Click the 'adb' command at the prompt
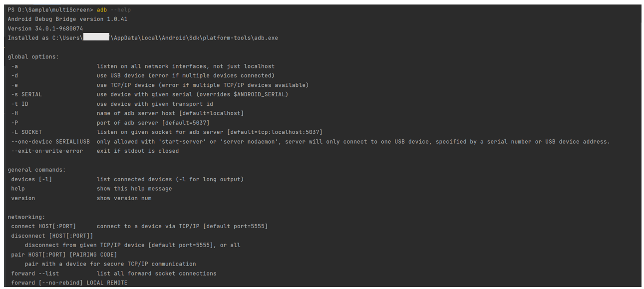This screenshot has height=289, width=644. (x=102, y=10)
